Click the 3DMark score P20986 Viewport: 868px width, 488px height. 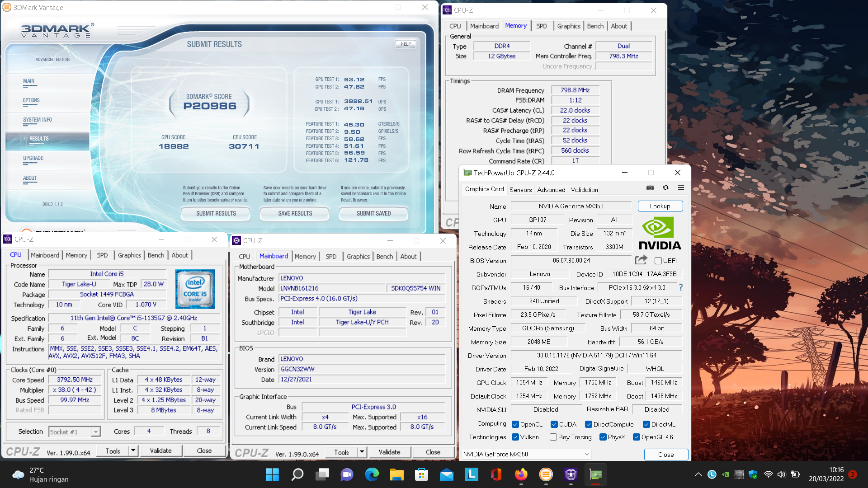(210, 106)
